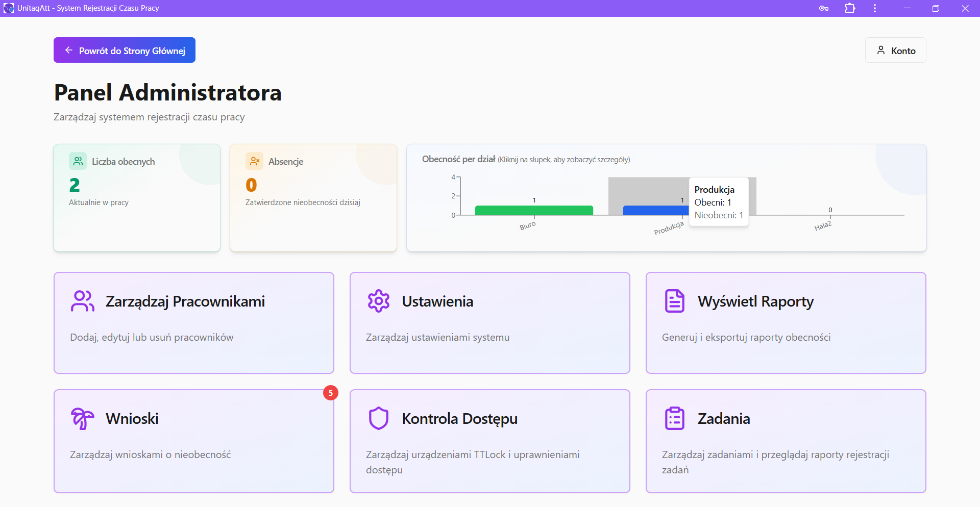Image resolution: width=980 pixels, height=507 pixels.
Task: Click 'Obecni: 1' in the tooltip
Action: [713, 202]
